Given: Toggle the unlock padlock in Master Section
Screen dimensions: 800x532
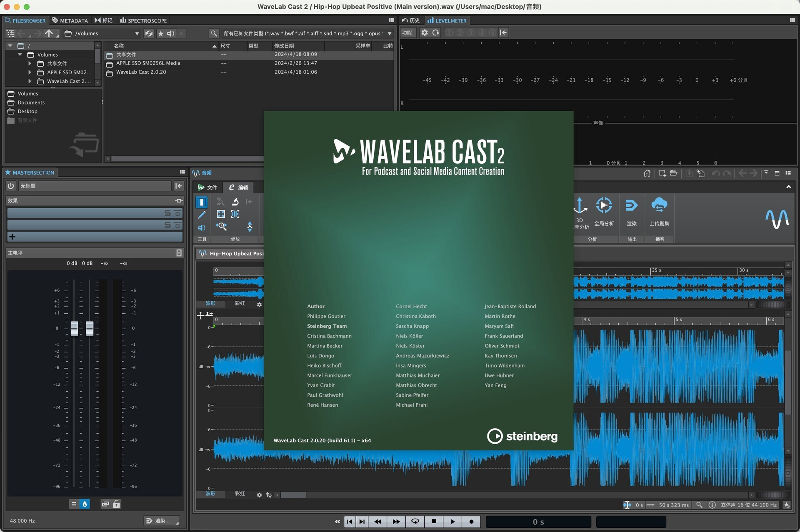Looking at the screenshot, I should point(117,504).
